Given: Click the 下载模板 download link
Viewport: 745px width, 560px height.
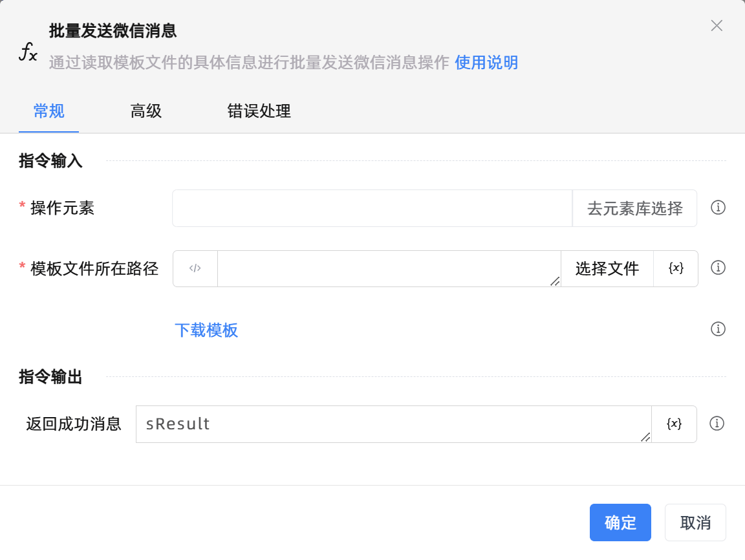Looking at the screenshot, I should 207,330.
